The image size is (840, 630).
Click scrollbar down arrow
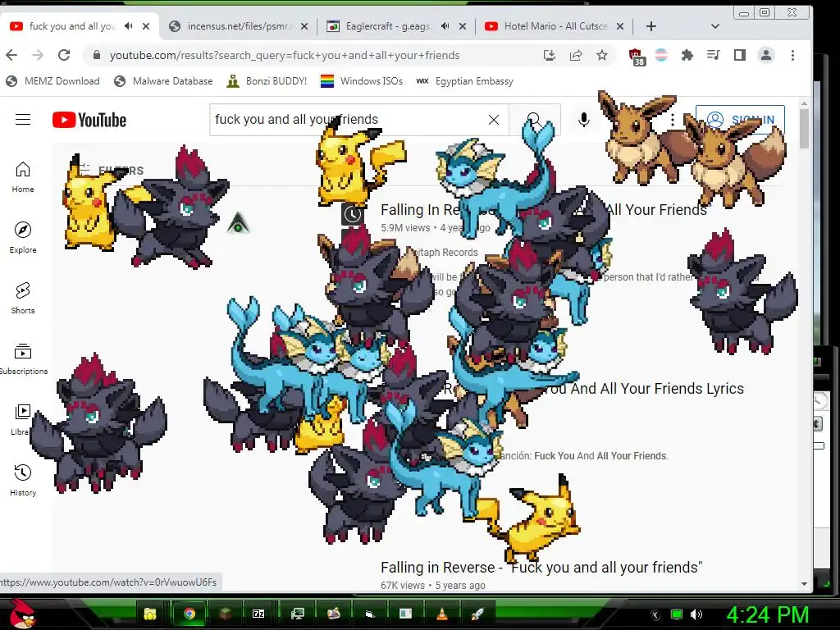pyautogui.click(x=804, y=584)
